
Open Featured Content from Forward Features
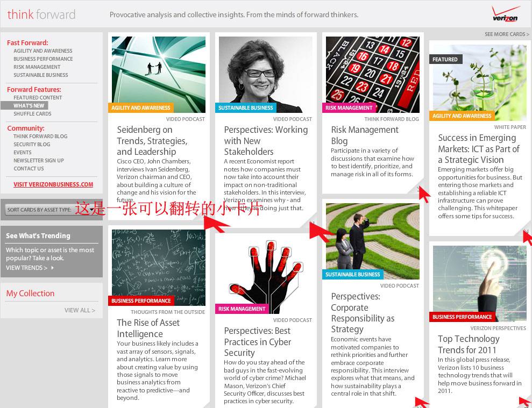tap(38, 98)
